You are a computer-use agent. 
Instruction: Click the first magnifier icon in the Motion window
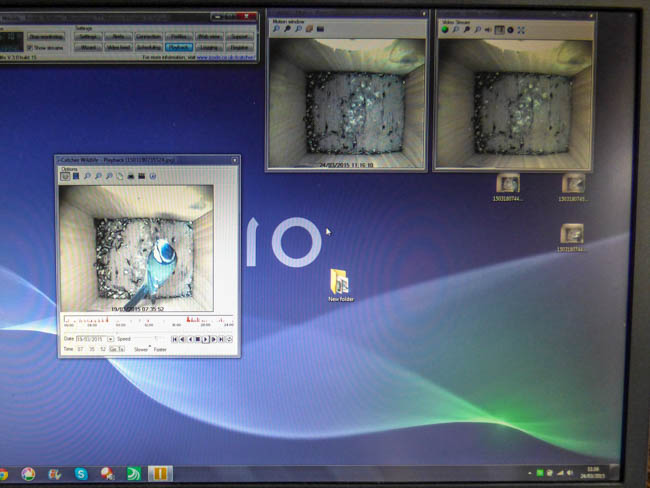(276, 29)
